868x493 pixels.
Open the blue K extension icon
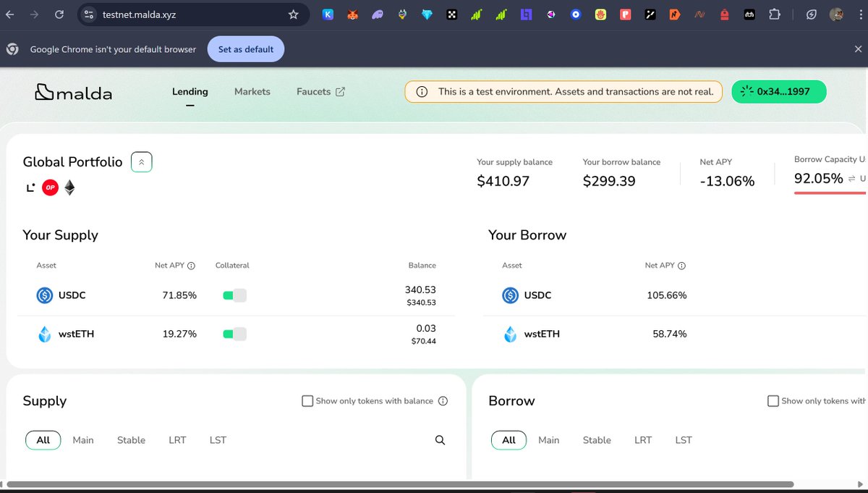[328, 14]
